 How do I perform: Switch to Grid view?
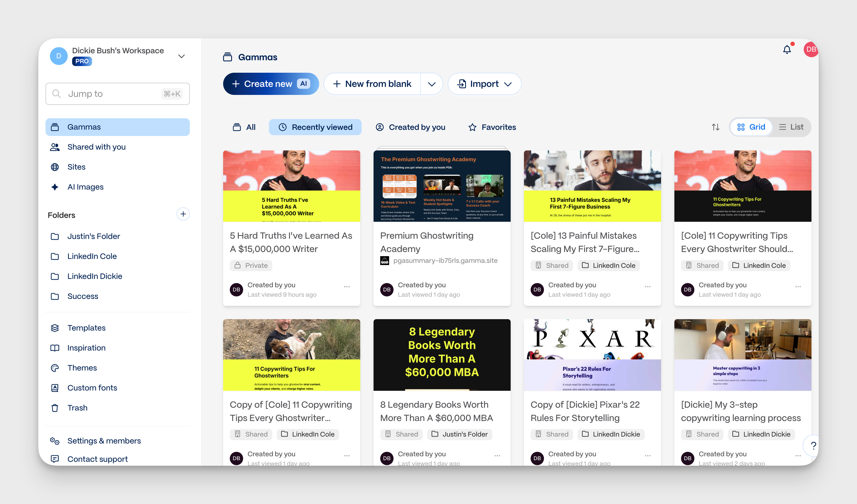tap(751, 127)
